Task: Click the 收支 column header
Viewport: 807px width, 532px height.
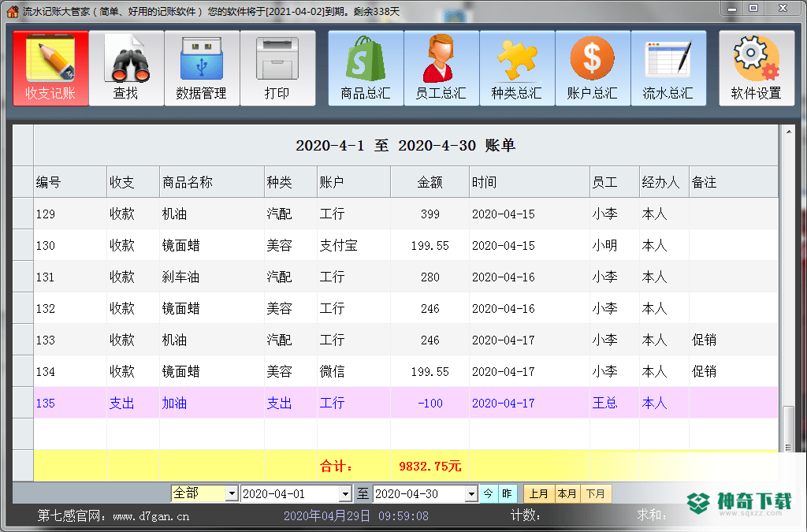Action: point(133,182)
